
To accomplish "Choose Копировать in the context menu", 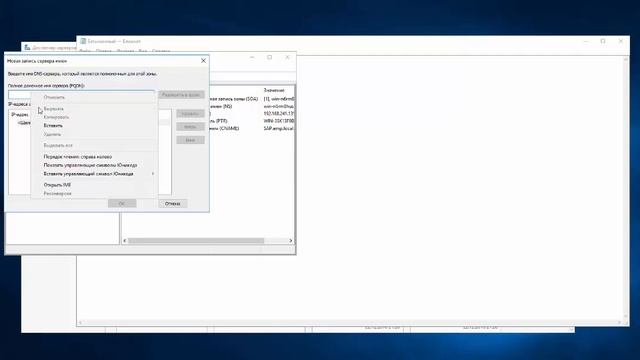I will [x=56, y=117].
